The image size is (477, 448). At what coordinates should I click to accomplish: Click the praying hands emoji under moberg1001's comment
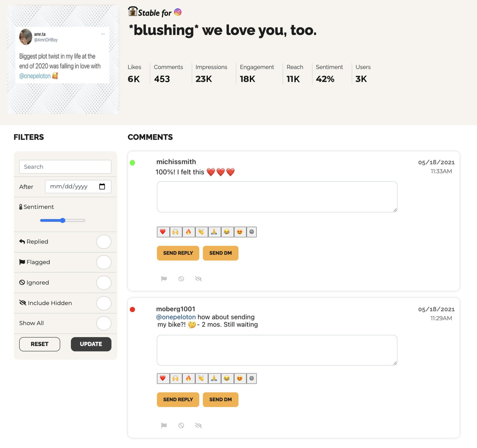tap(214, 379)
